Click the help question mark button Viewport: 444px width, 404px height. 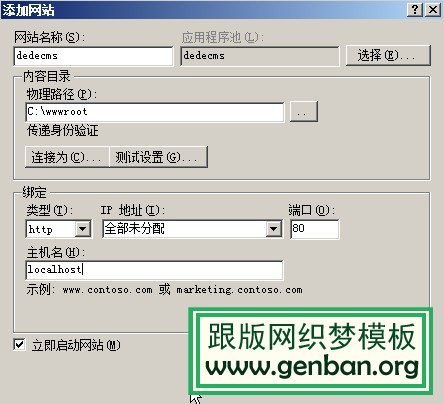coord(415,9)
